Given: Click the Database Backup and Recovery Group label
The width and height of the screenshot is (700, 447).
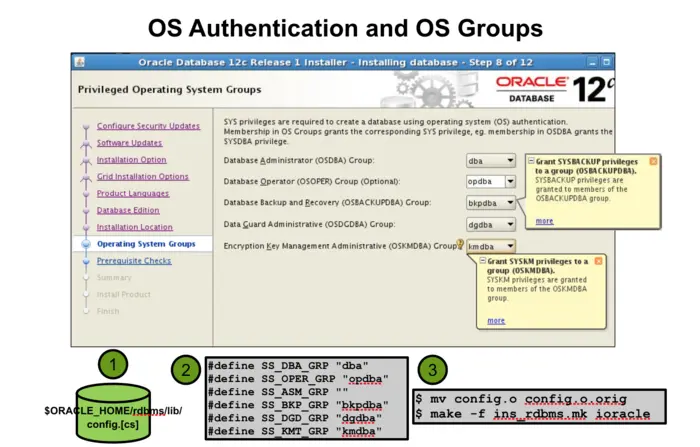Looking at the screenshot, I should 327,203.
